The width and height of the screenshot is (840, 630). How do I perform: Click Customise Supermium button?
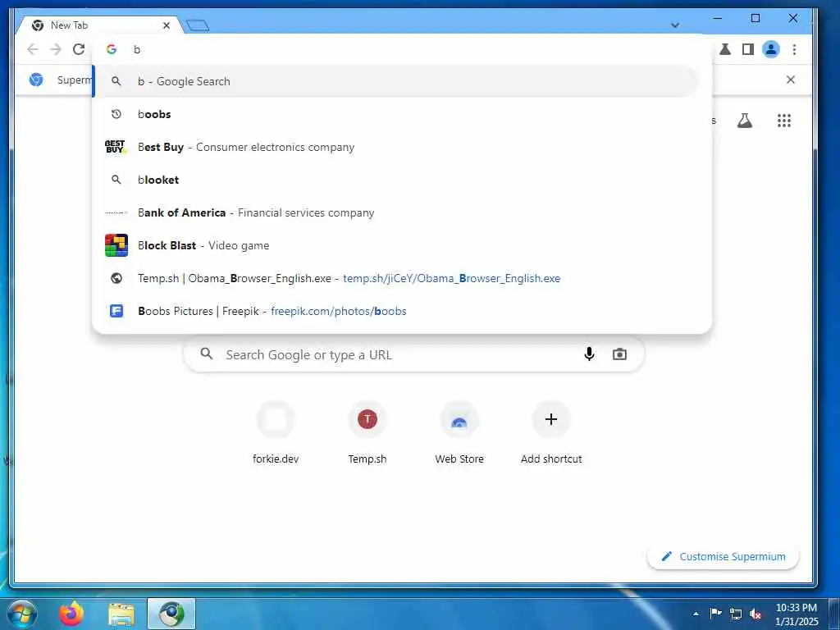coord(724,557)
